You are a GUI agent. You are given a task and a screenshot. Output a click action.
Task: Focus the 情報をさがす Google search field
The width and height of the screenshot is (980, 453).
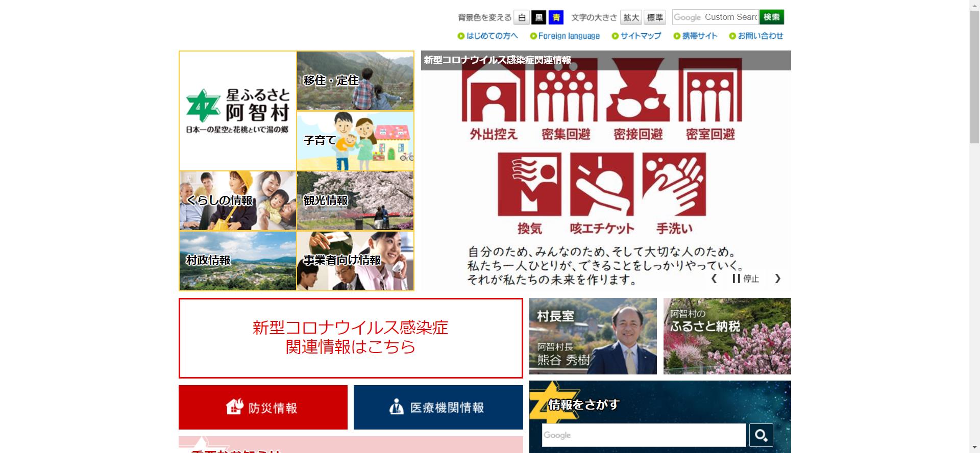644,435
